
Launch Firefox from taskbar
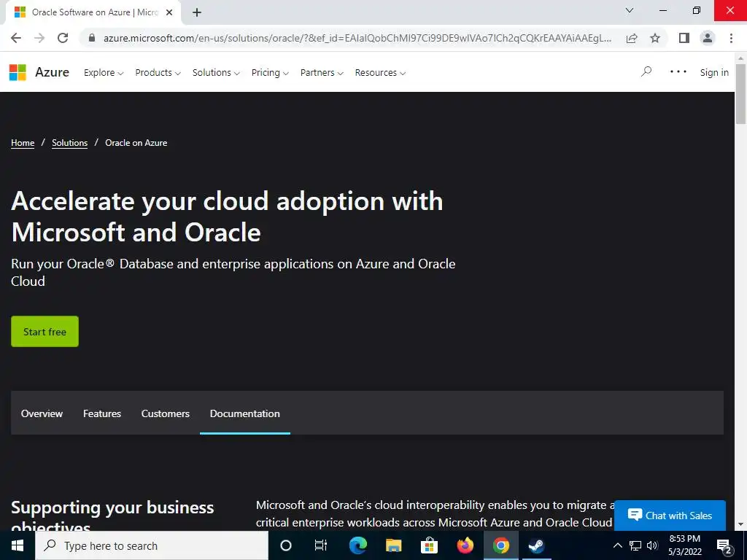[465, 545]
